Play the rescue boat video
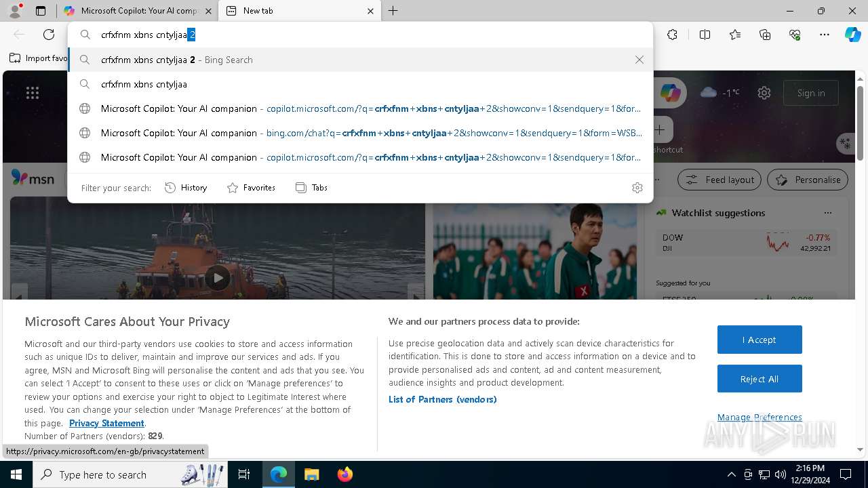The height and width of the screenshot is (488, 868). pyautogui.click(x=218, y=277)
